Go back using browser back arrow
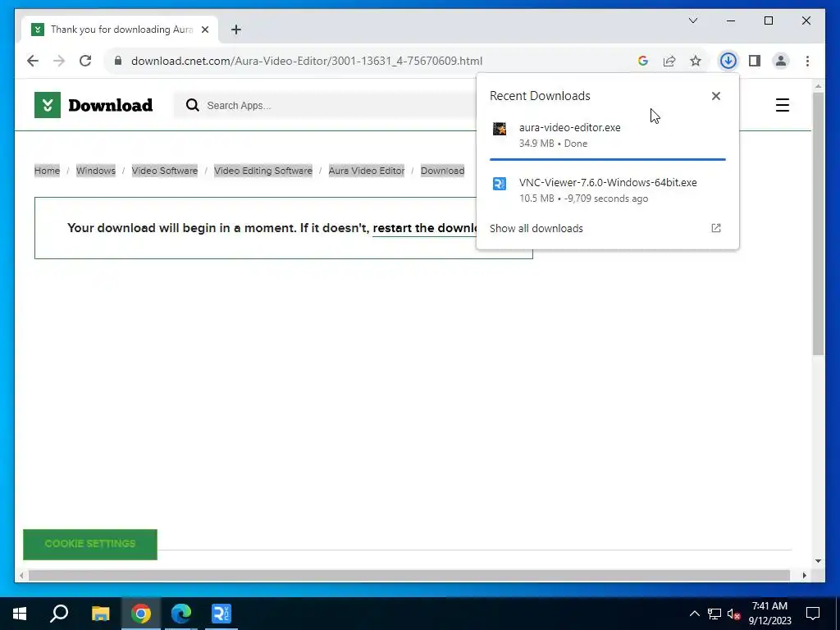840x630 pixels. click(x=33, y=61)
